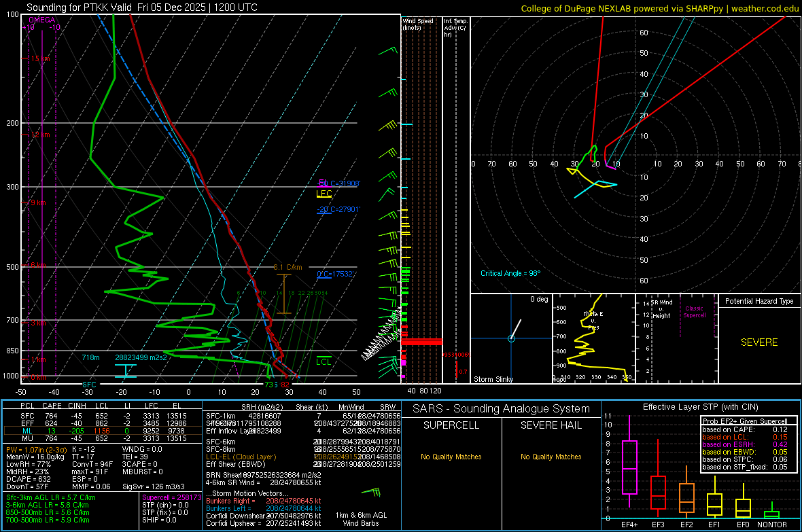Click the BRN Shear row
Viewport: 802px width, 532px height.
click(x=264, y=475)
